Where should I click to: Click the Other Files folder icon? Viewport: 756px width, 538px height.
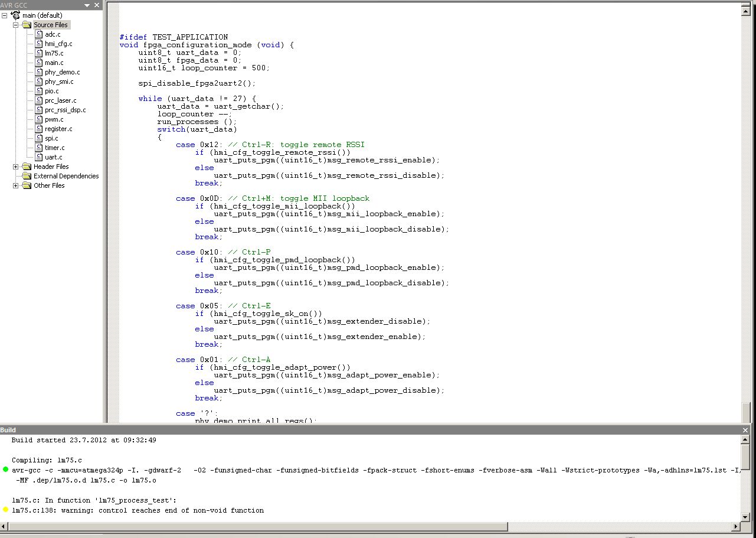[27, 185]
